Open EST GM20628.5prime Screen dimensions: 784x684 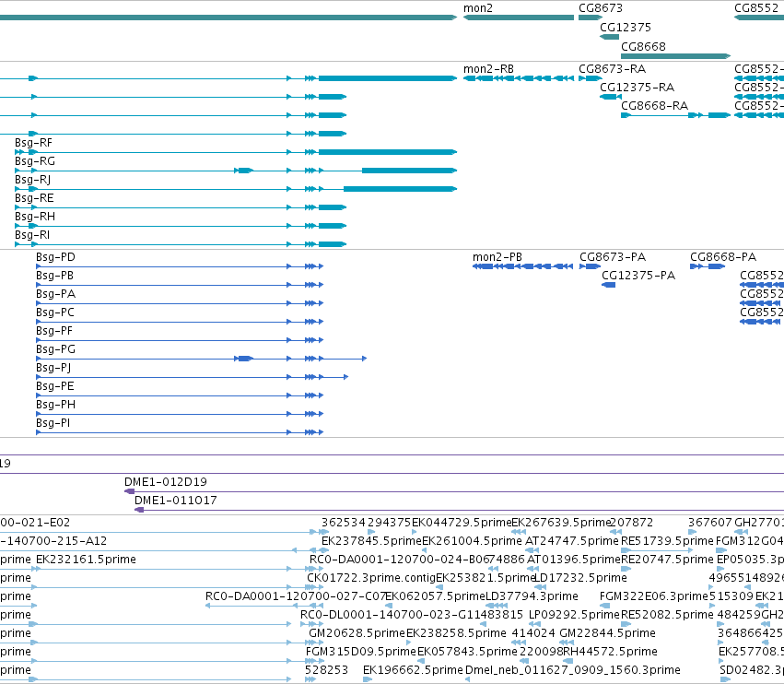pos(357,633)
